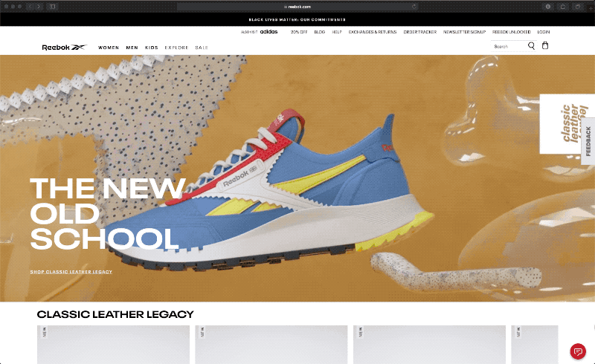
Task: Open the red chat bubble icon
Action: tap(578, 351)
